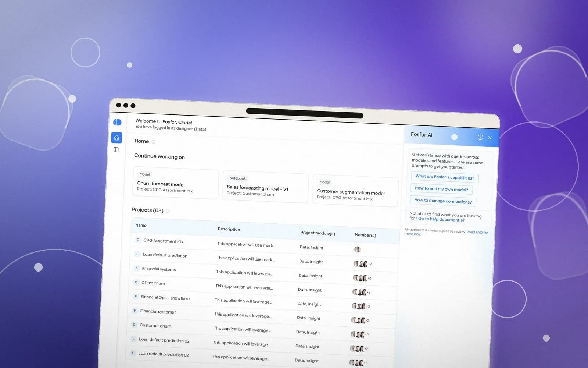
Task: Click the Project module(s) column header
Action: [318, 233]
